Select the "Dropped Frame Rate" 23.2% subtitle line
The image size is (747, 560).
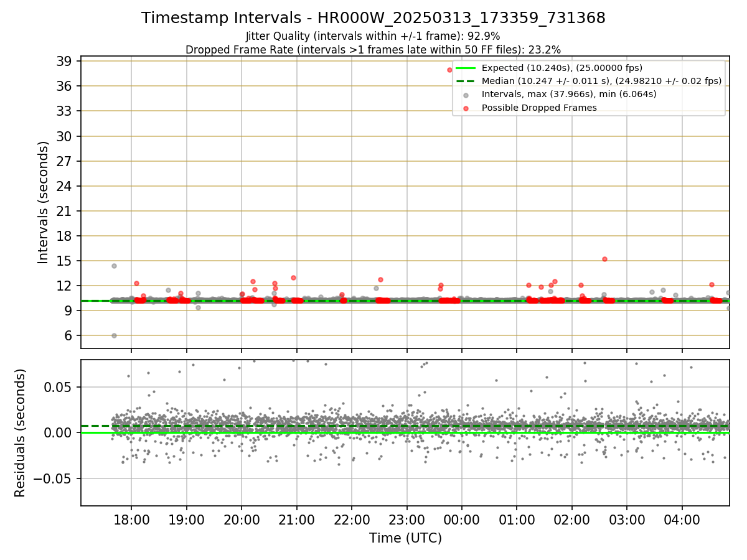pyautogui.click(x=374, y=50)
